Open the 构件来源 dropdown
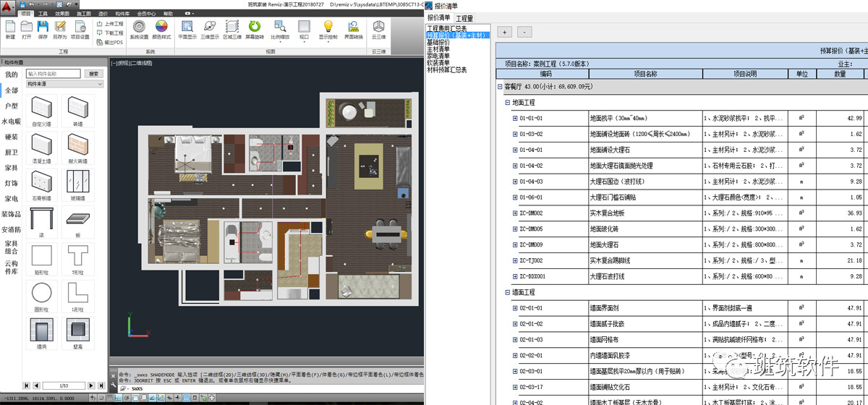The image size is (868, 405). click(x=64, y=84)
